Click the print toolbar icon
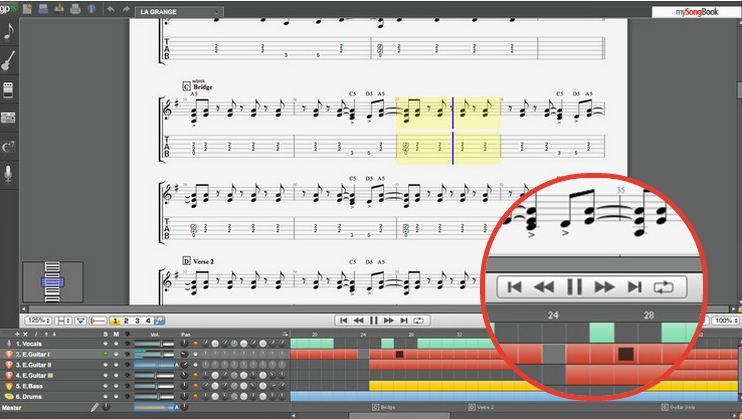This screenshot has height=419, width=742. pos(75,9)
